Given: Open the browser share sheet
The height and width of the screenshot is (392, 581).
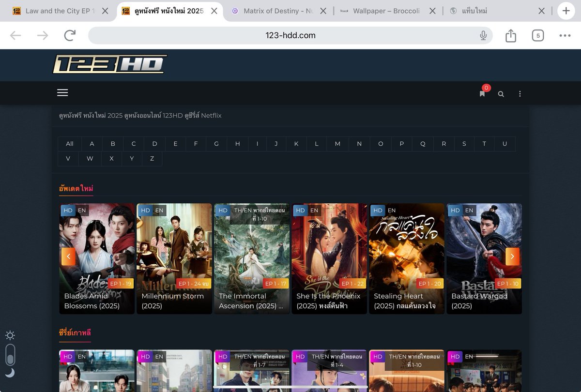Looking at the screenshot, I should pos(511,35).
